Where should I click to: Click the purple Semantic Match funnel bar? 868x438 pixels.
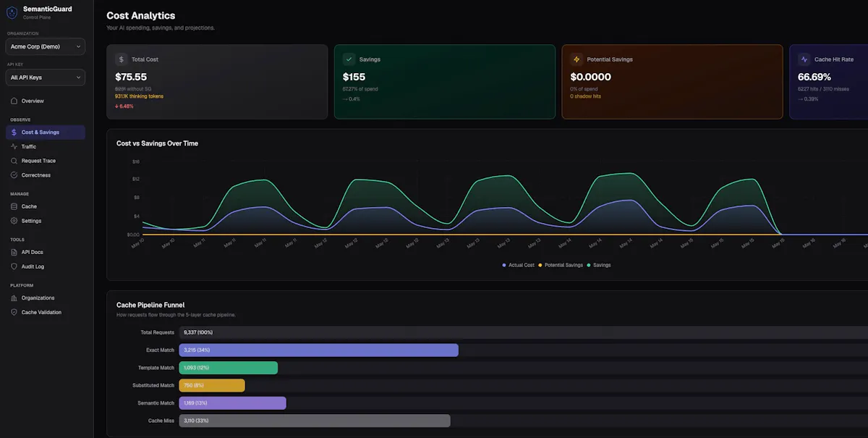233,403
